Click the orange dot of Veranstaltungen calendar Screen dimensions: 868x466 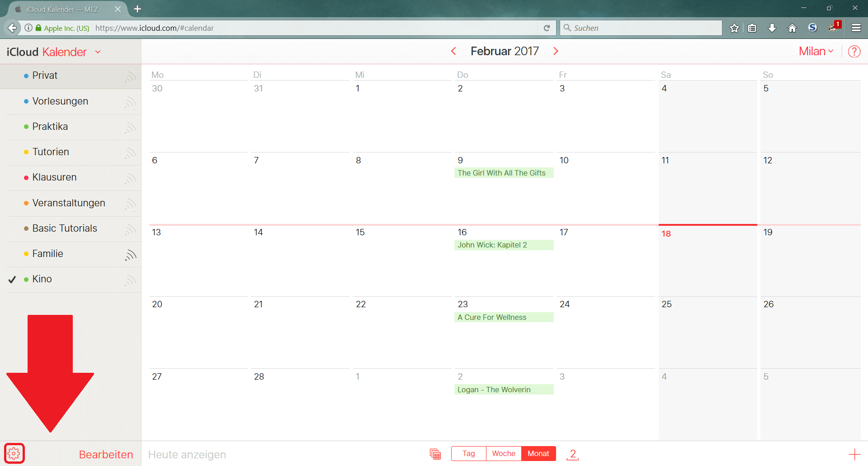pyautogui.click(x=26, y=203)
